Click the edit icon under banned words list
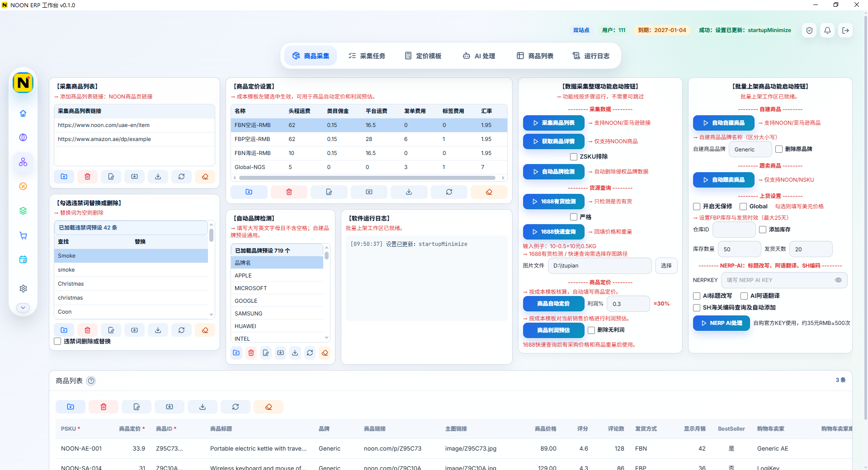Viewport: 868px width, 470px height. (x=111, y=330)
